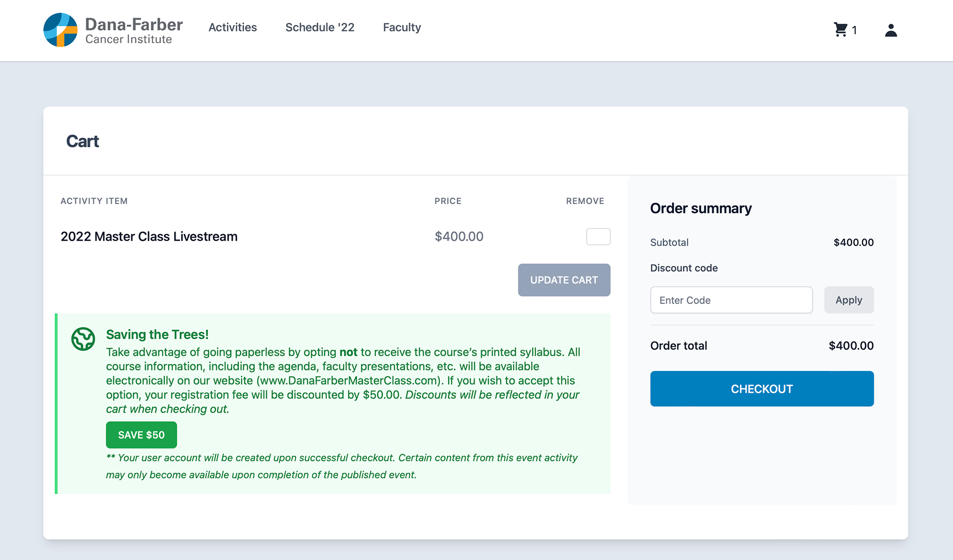953x560 pixels.
Task: Click the globe icon beside Saving the Trees
Action: click(x=83, y=339)
